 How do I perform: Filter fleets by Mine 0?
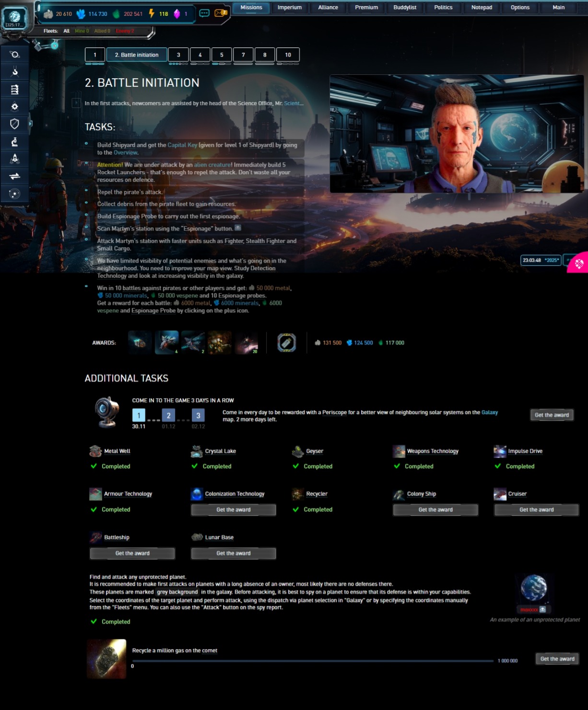click(82, 31)
